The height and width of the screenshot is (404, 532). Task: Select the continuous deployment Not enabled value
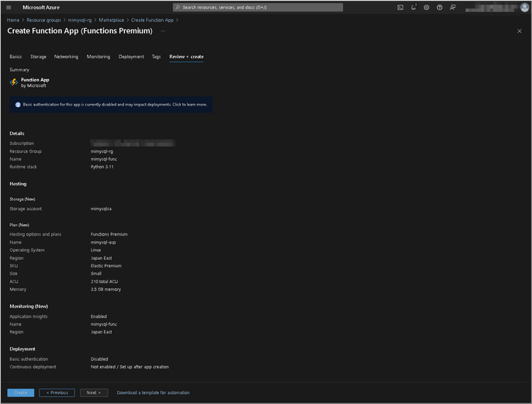click(130, 367)
